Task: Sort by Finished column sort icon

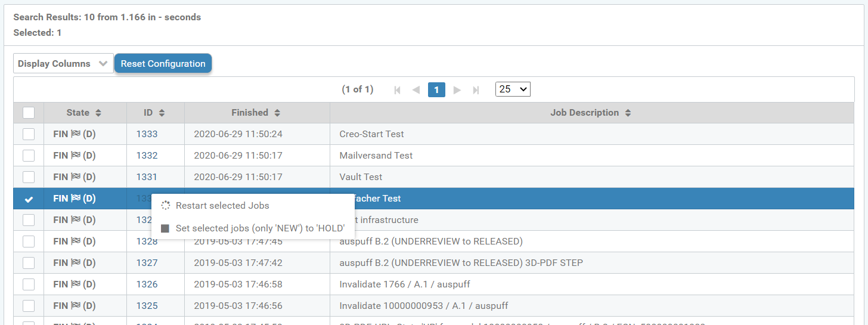Action: 277,113
